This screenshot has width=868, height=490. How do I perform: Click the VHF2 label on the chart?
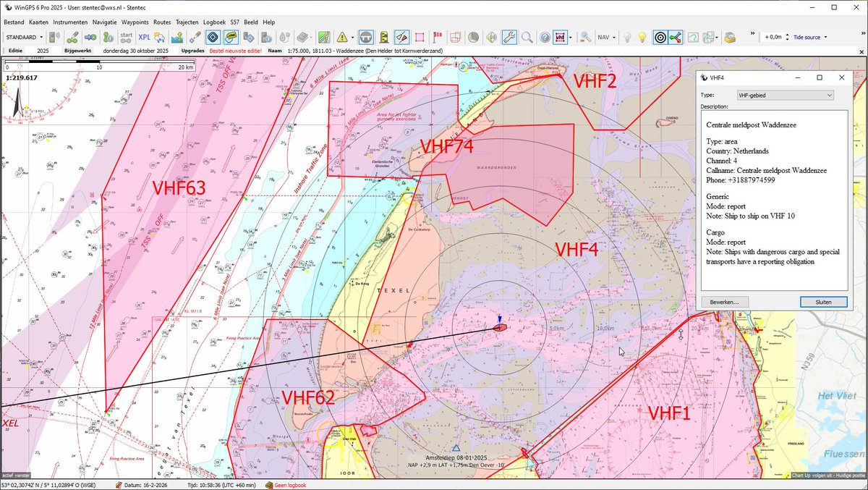click(595, 81)
